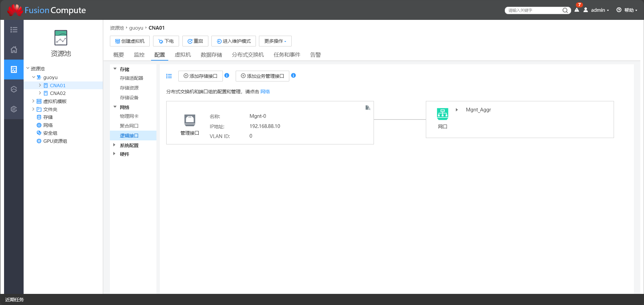Switch to the 虚拟机 tab
644x305 pixels.
tap(183, 55)
